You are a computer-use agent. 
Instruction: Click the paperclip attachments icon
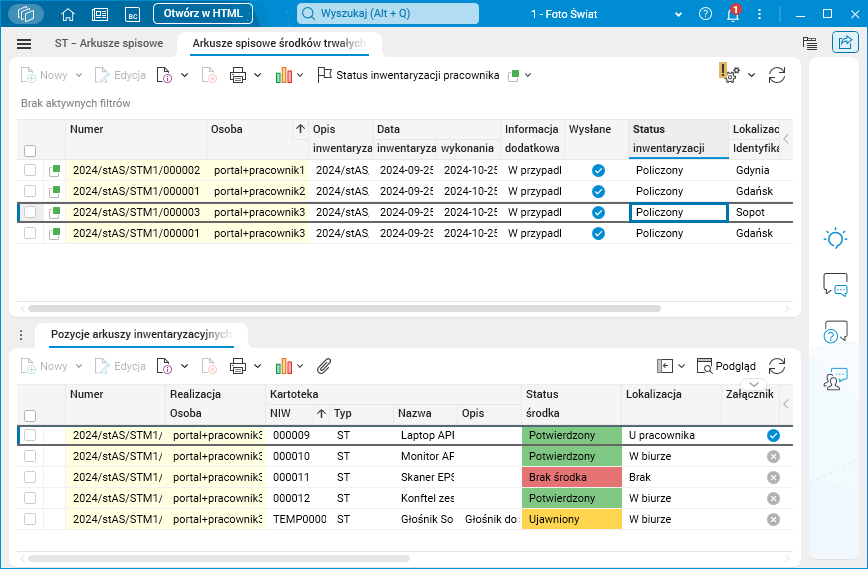pyautogui.click(x=324, y=366)
